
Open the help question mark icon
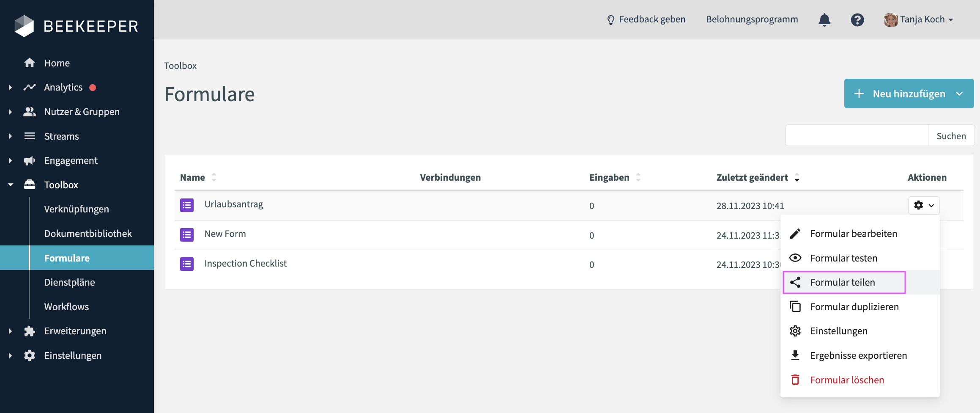point(857,20)
